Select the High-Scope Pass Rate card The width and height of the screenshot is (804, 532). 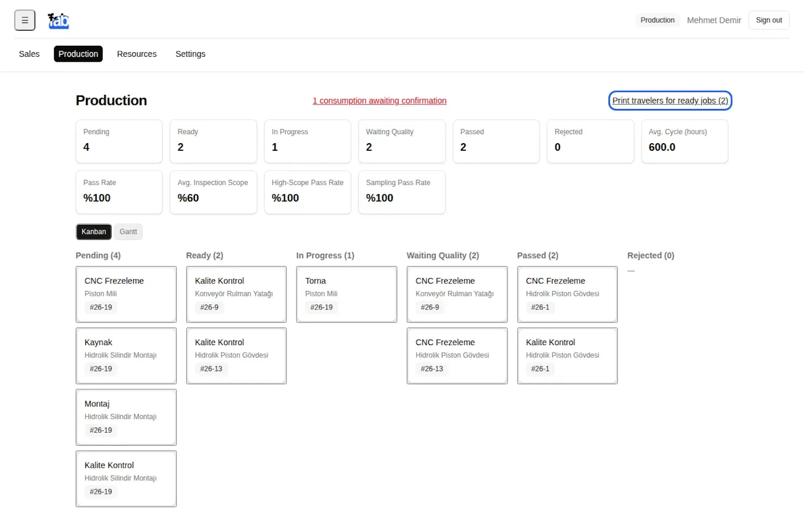coord(308,192)
